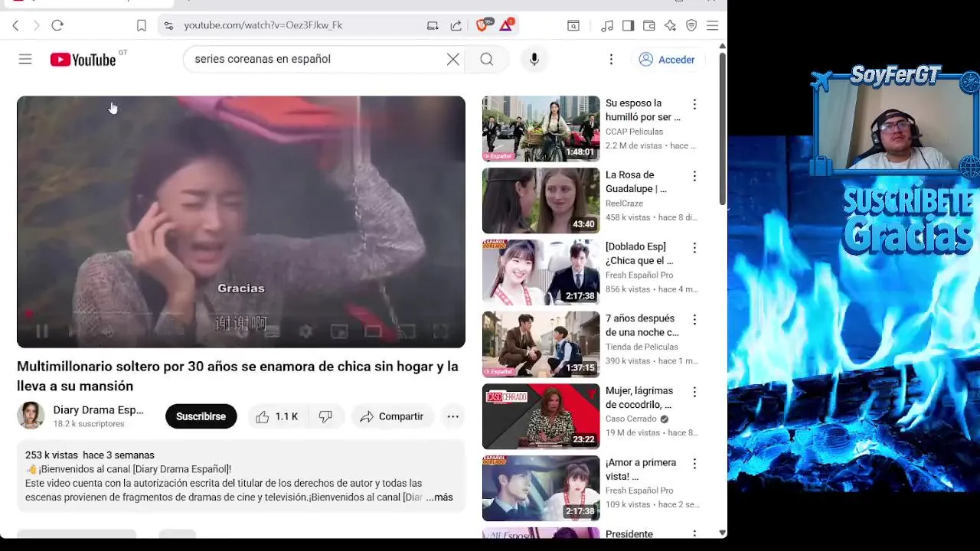Click the Acceder sign-in button
980x551 pixels.
[667, 59]
